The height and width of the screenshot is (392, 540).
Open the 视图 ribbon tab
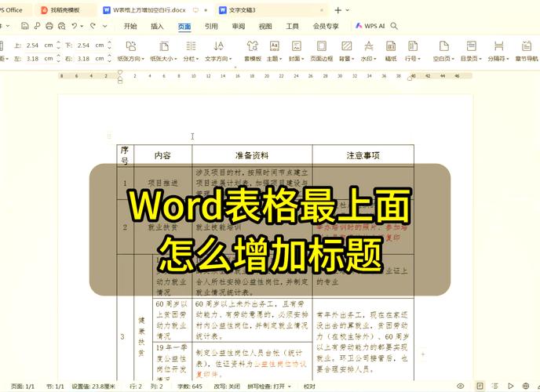(265, 26)
